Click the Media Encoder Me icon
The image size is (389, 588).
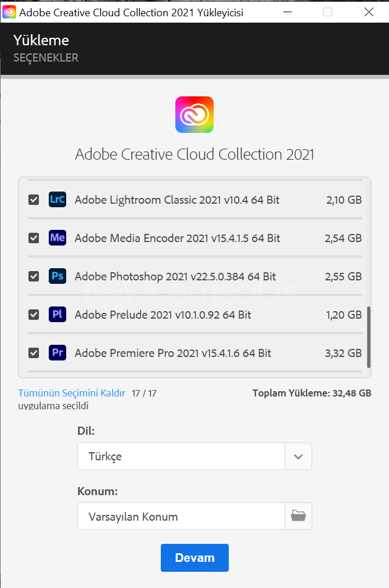57,238
